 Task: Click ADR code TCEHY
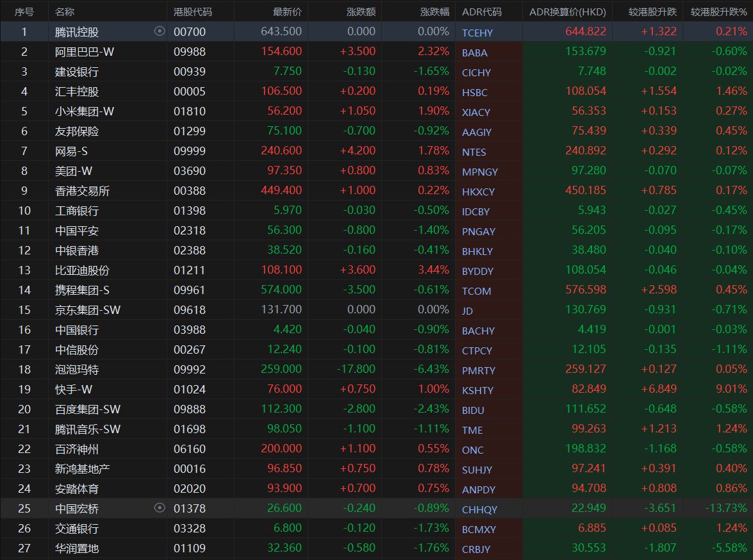tap(477, 33)
